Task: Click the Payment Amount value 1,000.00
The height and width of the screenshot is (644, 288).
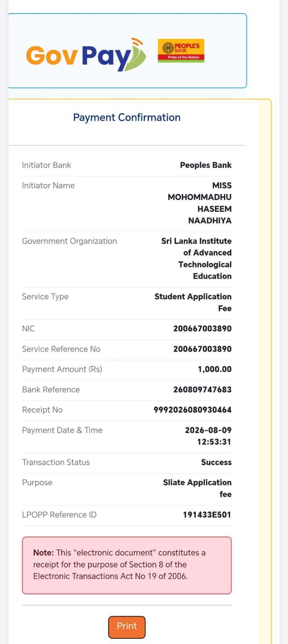Action: click(215, 369)
